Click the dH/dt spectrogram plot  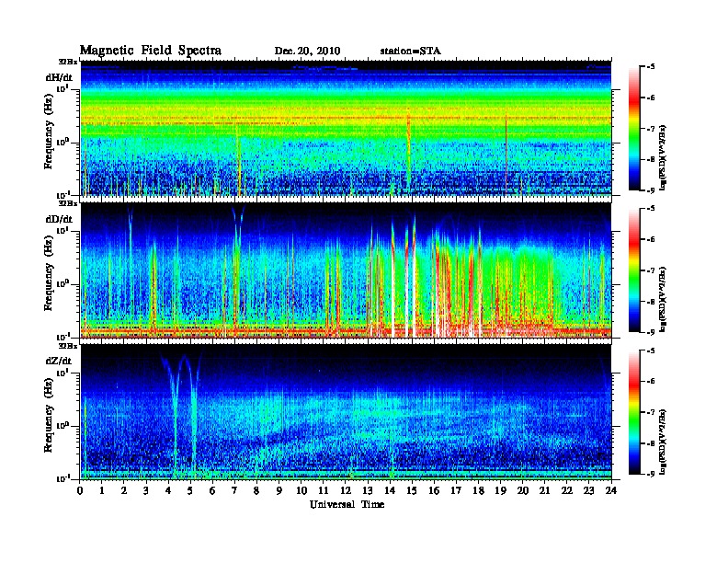point(346,128)
